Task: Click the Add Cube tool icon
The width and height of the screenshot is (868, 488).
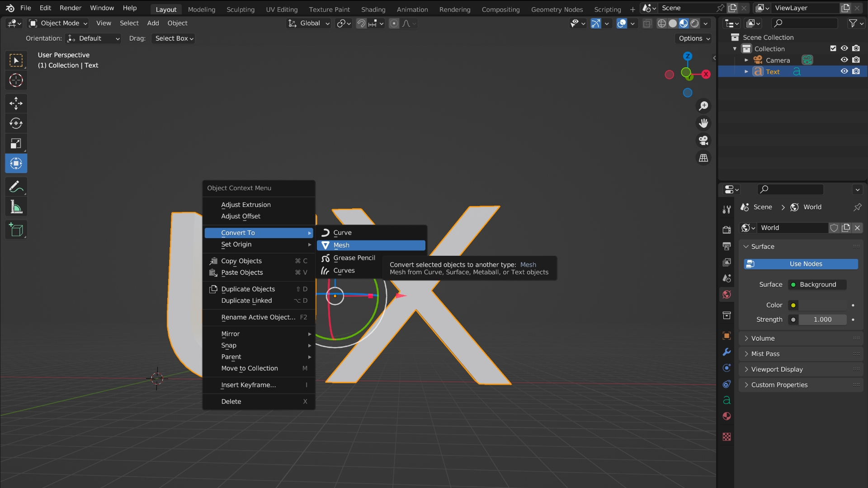Action: 16,230
